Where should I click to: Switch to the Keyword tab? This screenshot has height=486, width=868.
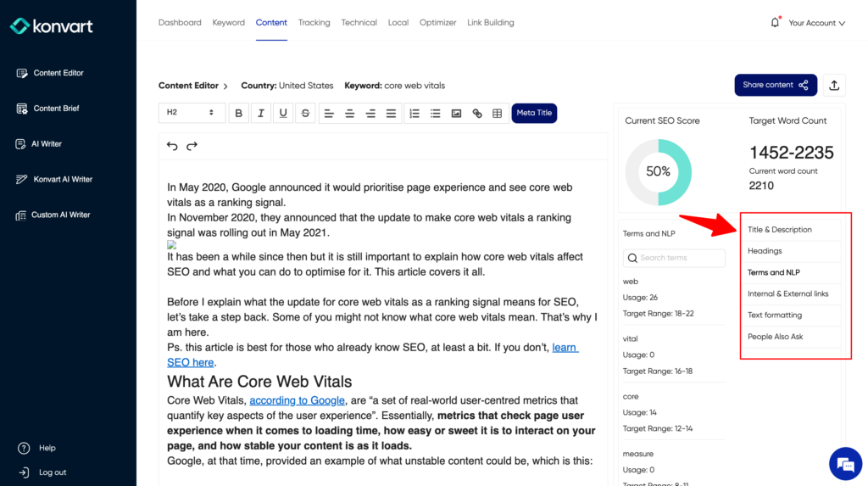tap(228, 23)
